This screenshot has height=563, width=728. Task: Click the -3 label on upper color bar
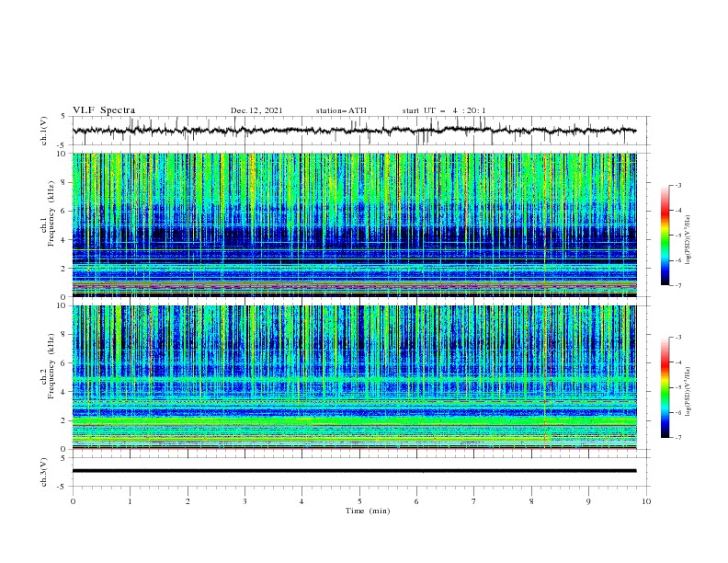point(678,185)
